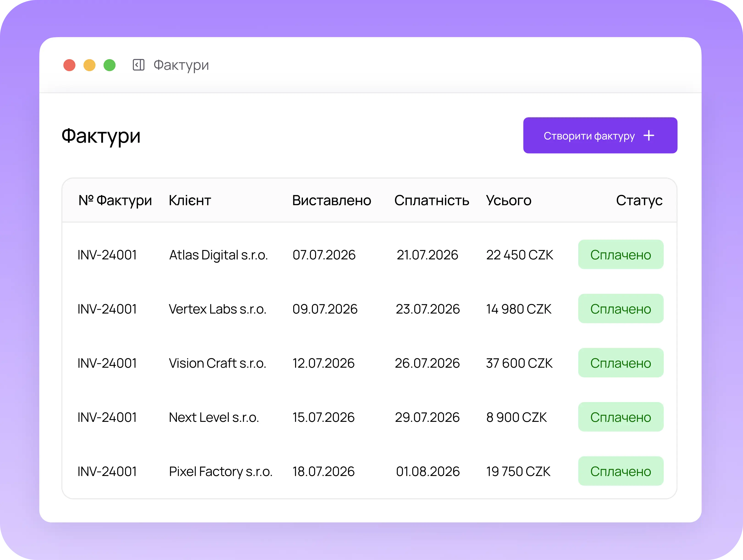This screenshot has height=560, width=743.
Task: Click Сплачено badge in Next Level row
Action: (x=621, y=417)
